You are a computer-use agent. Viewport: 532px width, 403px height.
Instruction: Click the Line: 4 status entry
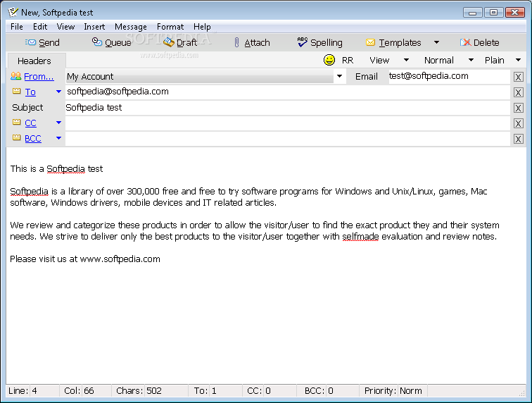click(x=23, y=391)
